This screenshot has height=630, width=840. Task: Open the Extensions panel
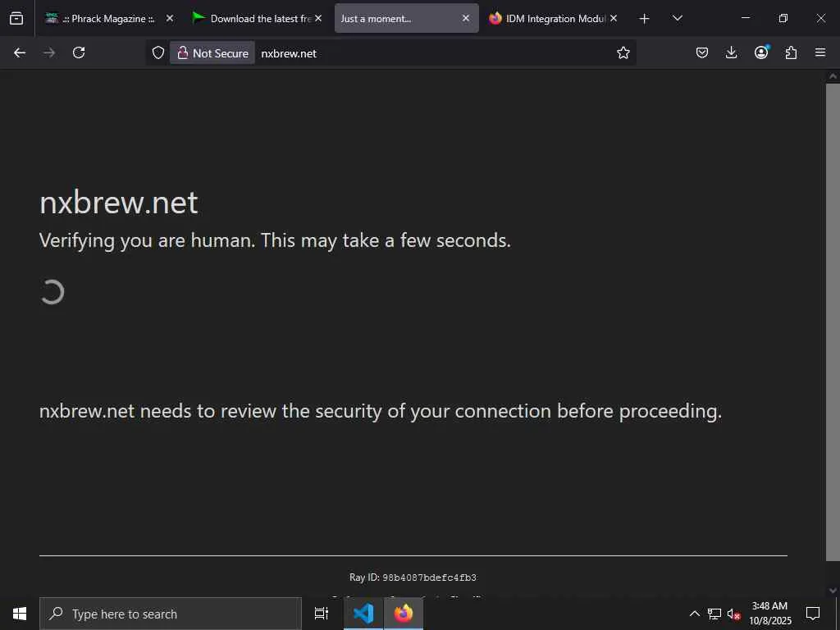791,52
